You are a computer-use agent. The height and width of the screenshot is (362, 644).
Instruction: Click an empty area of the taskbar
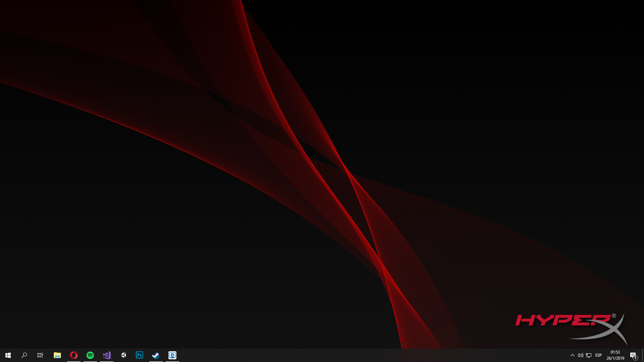coord(369,355)
